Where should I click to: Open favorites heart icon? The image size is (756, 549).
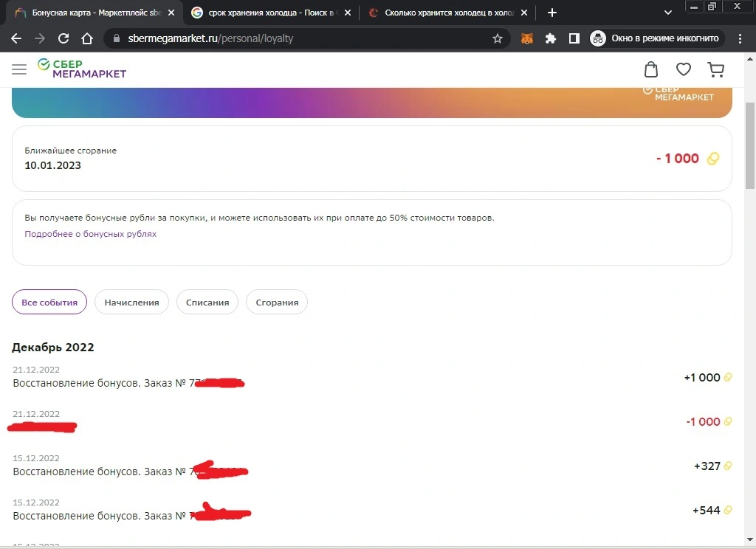(683, 69)
